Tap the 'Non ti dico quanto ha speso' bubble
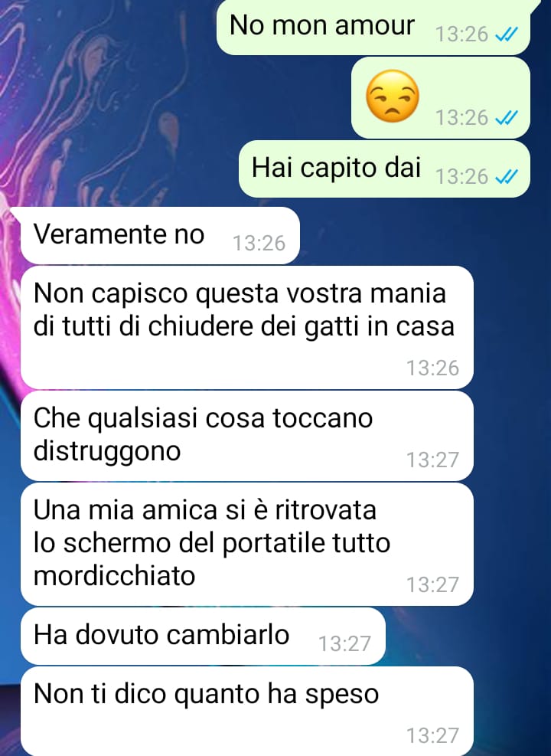 (x=246, y=711)
